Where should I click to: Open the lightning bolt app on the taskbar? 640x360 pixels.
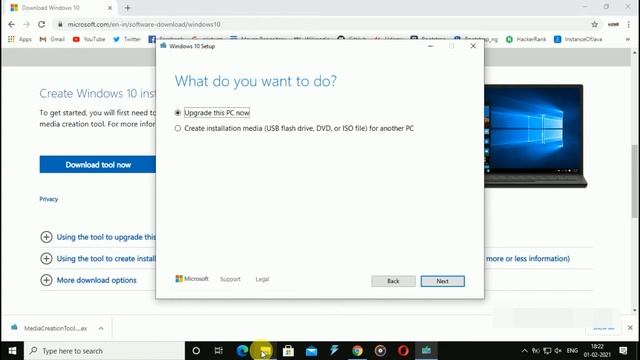pyautogui.click(x=334, y=351)
